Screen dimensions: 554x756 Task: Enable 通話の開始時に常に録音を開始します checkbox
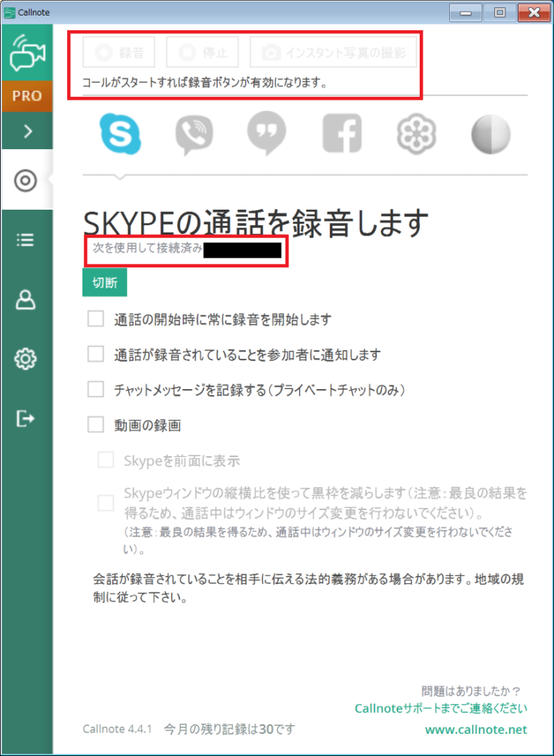tap(95, 319)
